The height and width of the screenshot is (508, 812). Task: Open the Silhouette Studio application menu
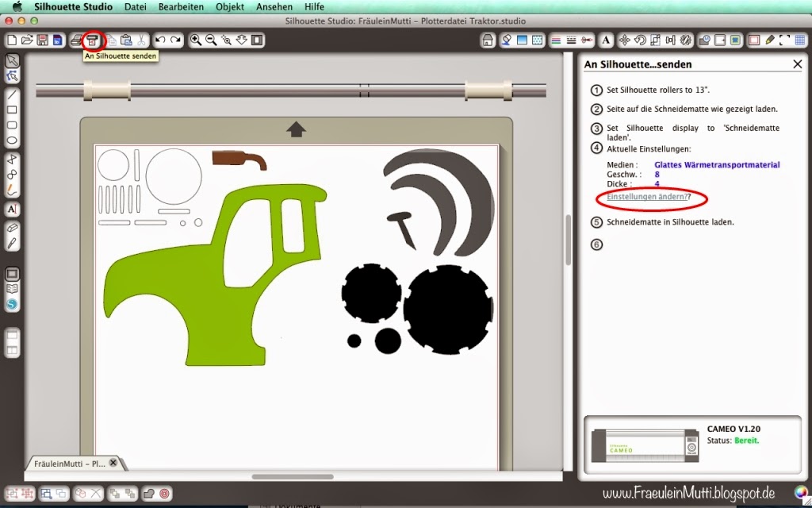coord(73,6)
